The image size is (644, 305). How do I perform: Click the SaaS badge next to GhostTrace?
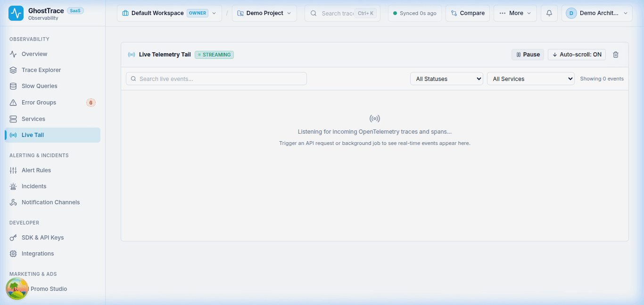click(75, 10)
